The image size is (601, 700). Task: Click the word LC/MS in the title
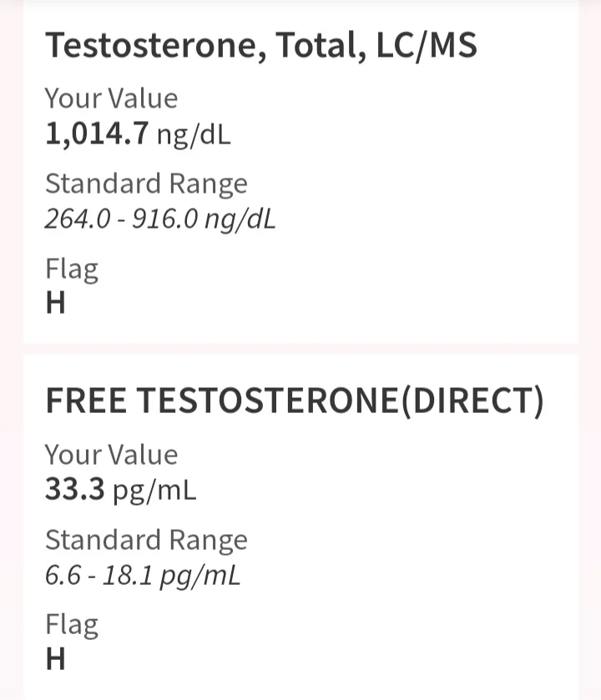427,46
